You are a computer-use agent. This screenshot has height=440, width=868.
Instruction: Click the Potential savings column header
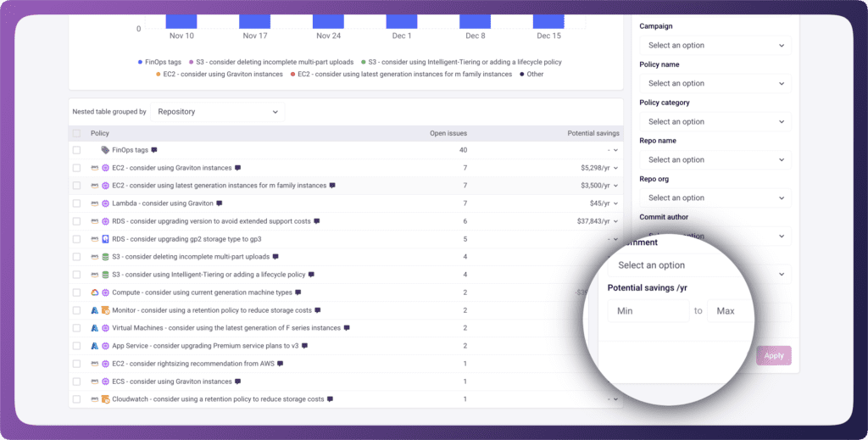593,133
